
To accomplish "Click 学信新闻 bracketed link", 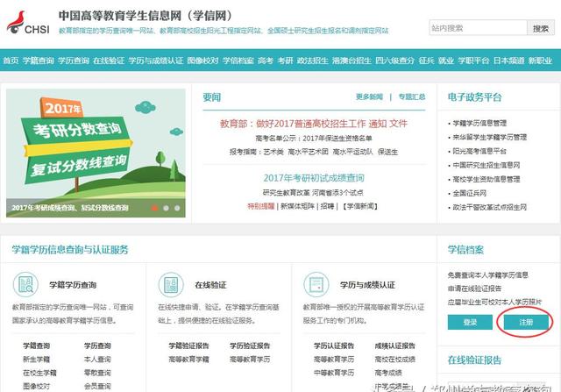I will pyautogui.click(x=360, y=206).
